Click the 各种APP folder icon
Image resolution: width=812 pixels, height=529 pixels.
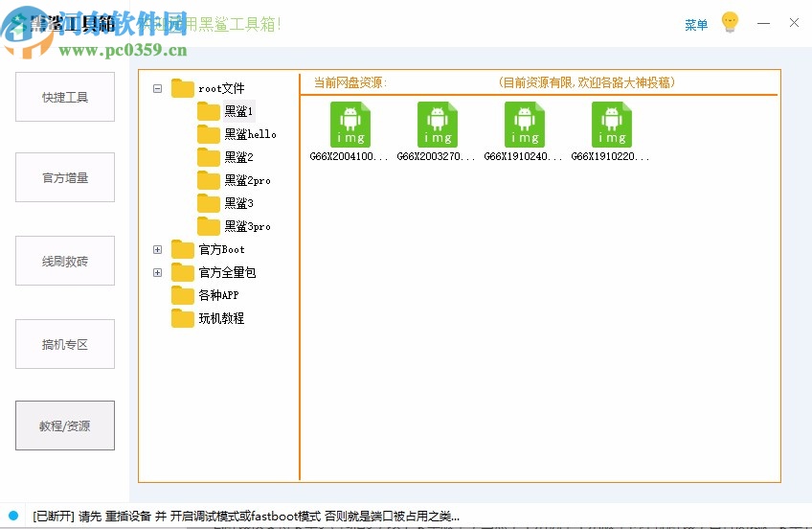click(x=183, y=295)
